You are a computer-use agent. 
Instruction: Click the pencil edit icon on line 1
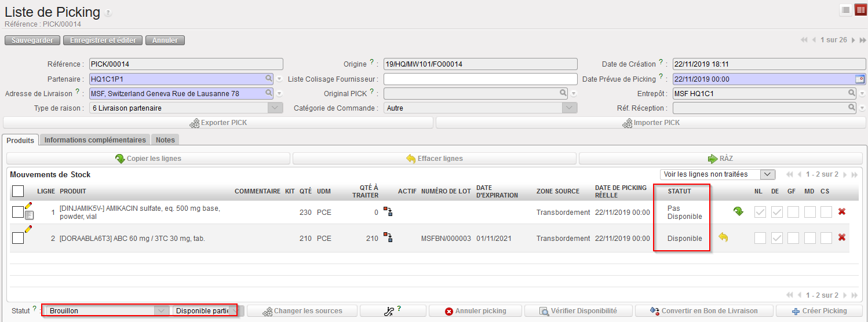click(x=28, y=206)
